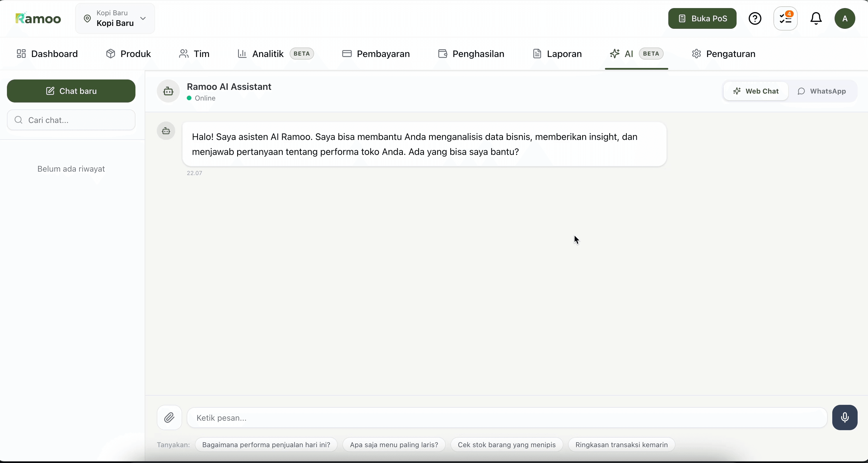Screen dimensions: 868x463
Task: Start a new chat with Chat baru
Action: [x=71, y=91]
